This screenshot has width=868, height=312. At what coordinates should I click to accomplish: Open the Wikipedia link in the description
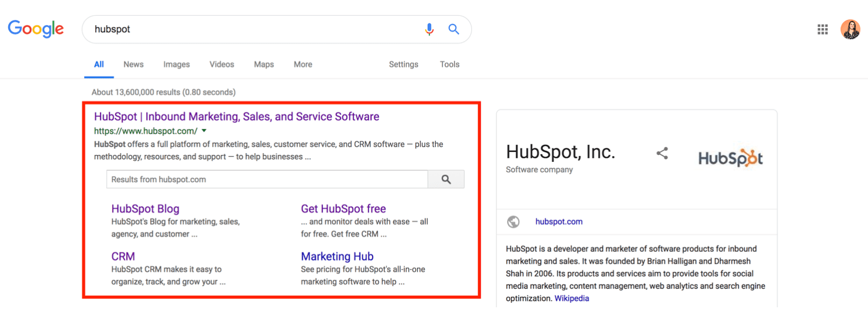(572, 298)
